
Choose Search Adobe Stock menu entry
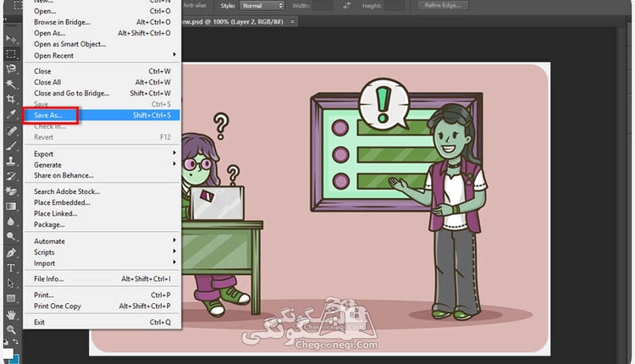pos(102,191)
